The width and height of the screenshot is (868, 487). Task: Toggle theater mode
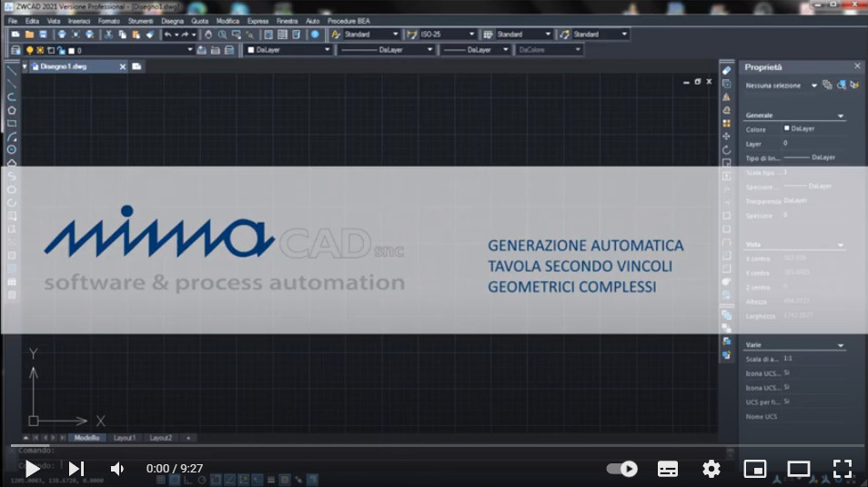point(798,469)
